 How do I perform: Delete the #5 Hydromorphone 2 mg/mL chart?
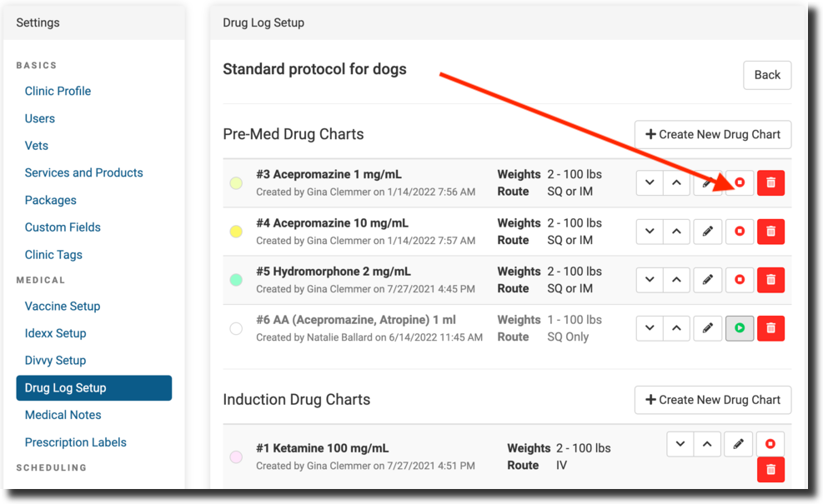(x=770, y=280)
